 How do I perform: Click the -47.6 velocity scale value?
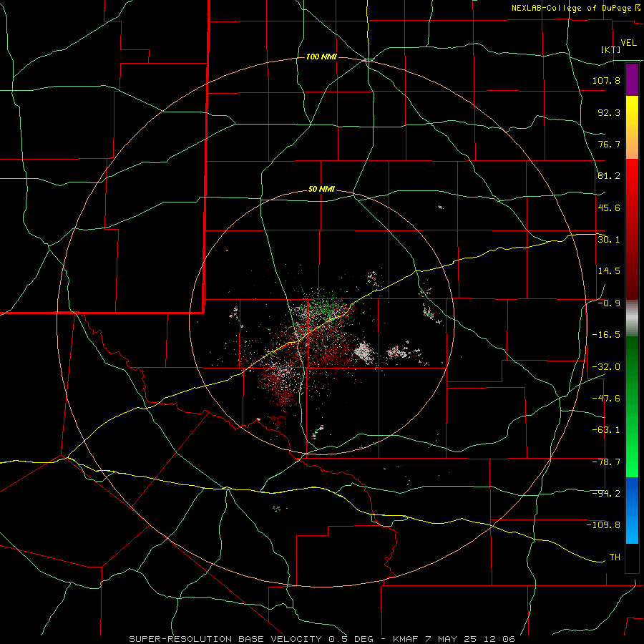(606, 399)
